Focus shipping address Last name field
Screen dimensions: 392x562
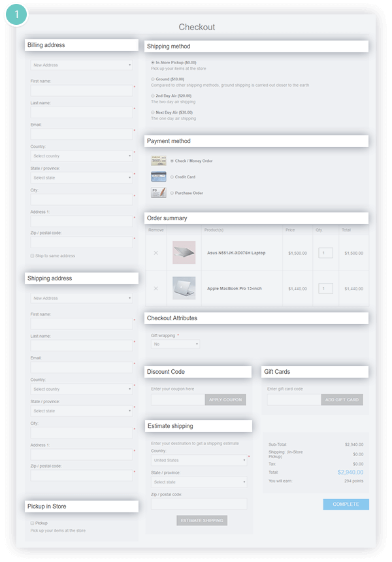[81, 346]
